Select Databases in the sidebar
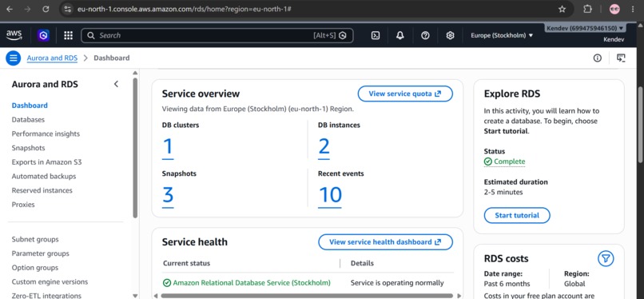The image size is (644, 299). point(28,119)
